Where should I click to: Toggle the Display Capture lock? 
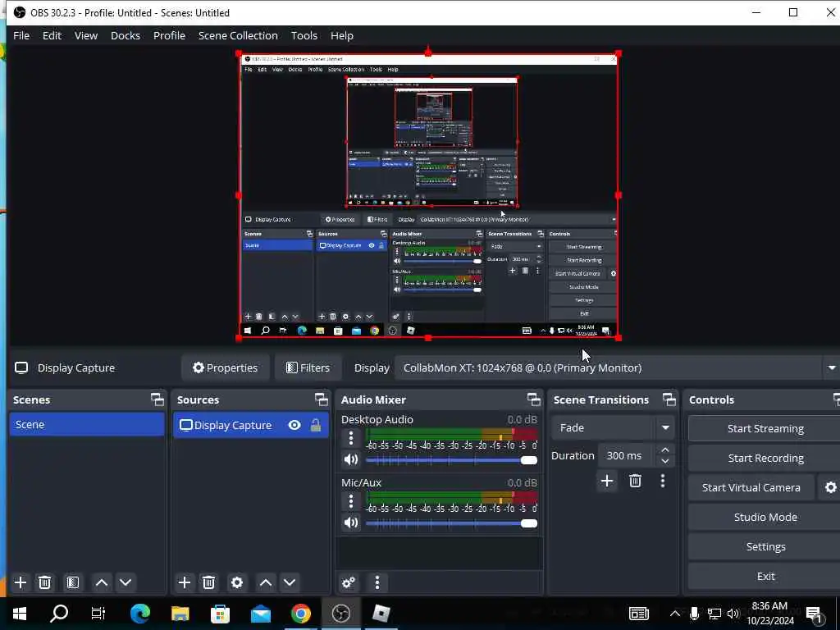click(316, 426)
